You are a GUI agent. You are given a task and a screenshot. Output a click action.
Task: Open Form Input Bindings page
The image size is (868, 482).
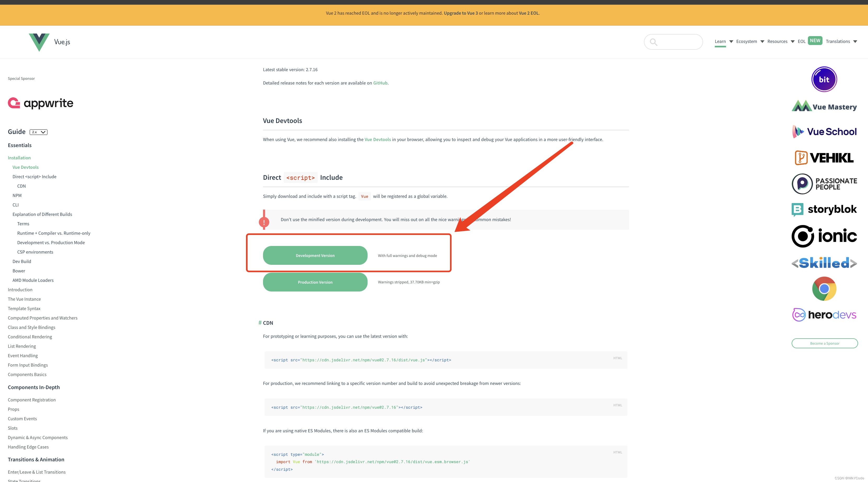(x=28, y=365)
